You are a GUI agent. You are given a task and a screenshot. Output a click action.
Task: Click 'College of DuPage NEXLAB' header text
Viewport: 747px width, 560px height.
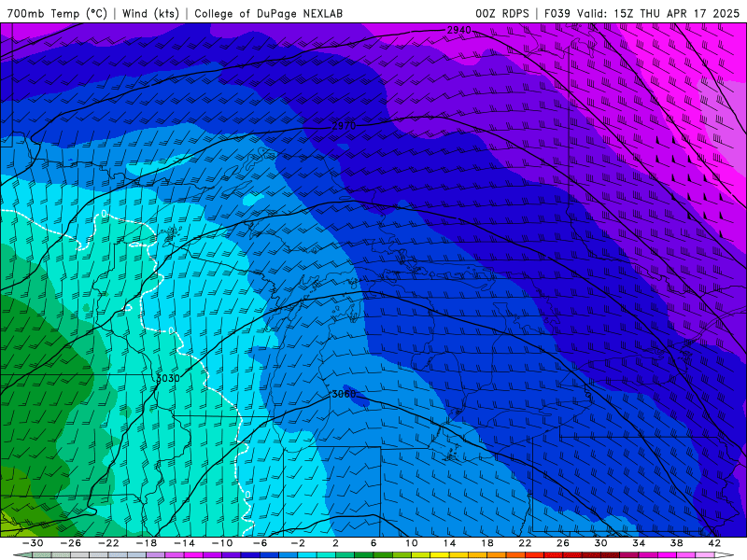click(x=268, y=14)
